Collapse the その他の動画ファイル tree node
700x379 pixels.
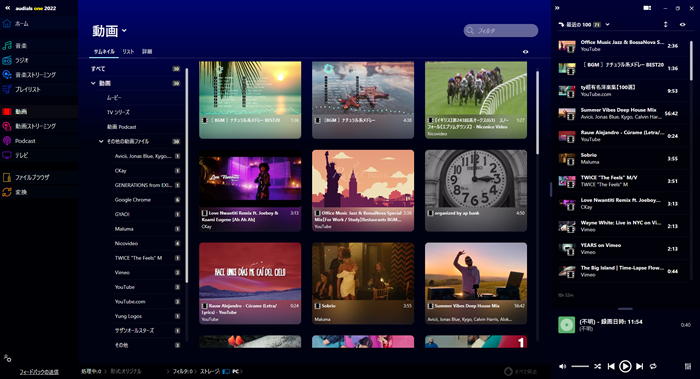(x=101, y=142)
